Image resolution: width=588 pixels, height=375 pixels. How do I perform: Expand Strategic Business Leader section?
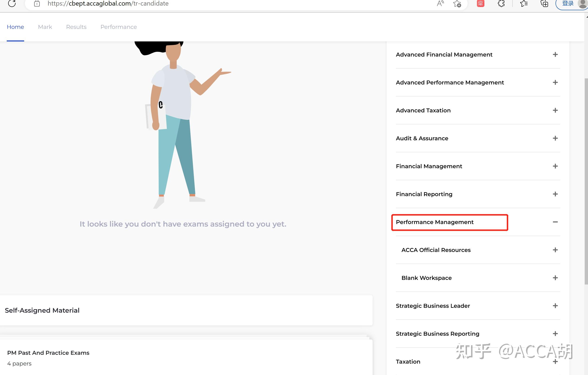(x=555, y=306)
